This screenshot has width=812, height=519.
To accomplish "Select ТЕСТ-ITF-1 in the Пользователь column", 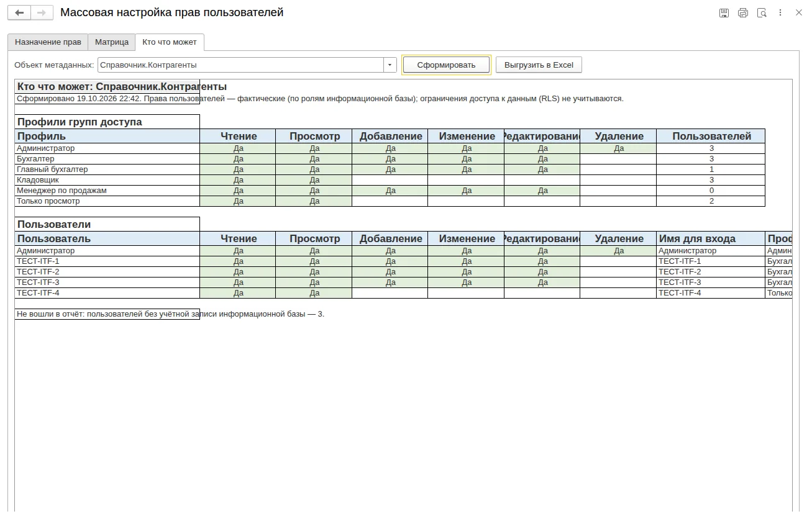I will (x=107, y=261).
